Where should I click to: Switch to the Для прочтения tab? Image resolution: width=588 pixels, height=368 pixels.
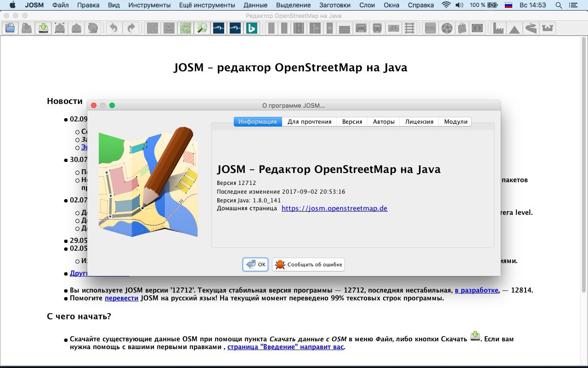pyautogui.click(x=310, y=121)
